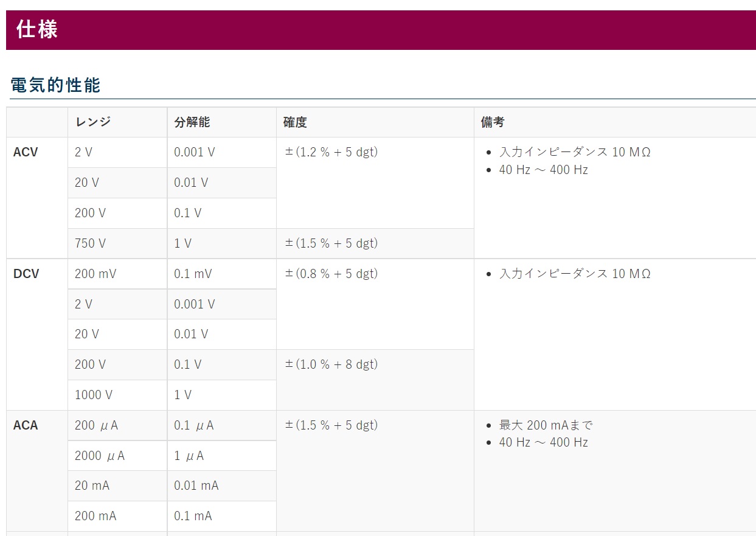Select the DCV row label
This screenshot has width=756, height=536.
coord(26,274)
